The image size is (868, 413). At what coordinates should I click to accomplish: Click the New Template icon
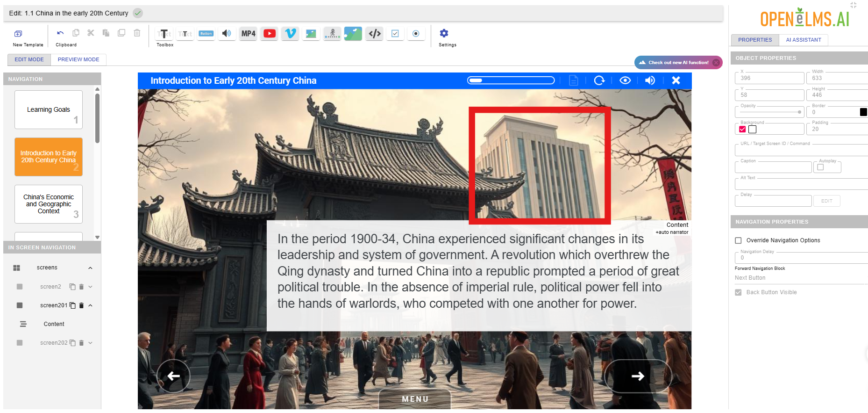tap(18, 34)
